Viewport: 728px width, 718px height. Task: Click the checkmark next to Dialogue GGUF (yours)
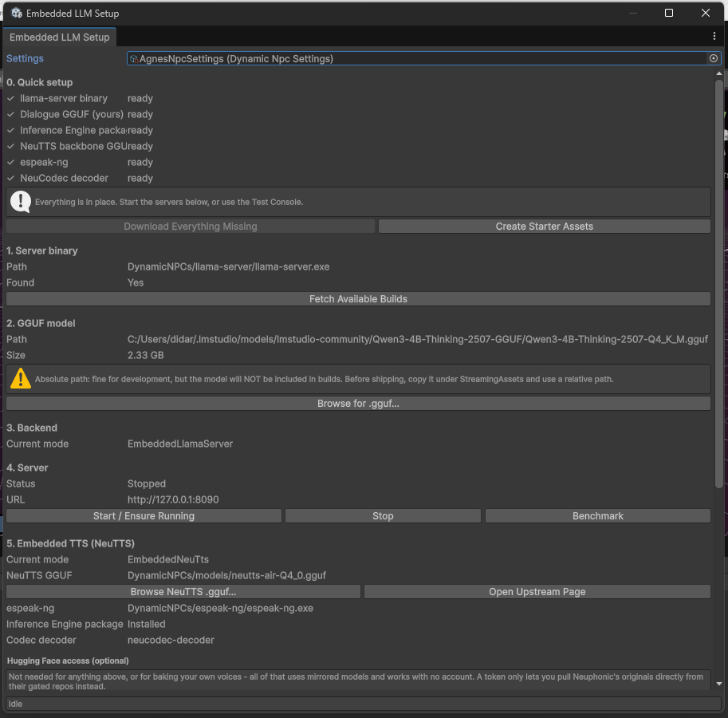(10, 114)
